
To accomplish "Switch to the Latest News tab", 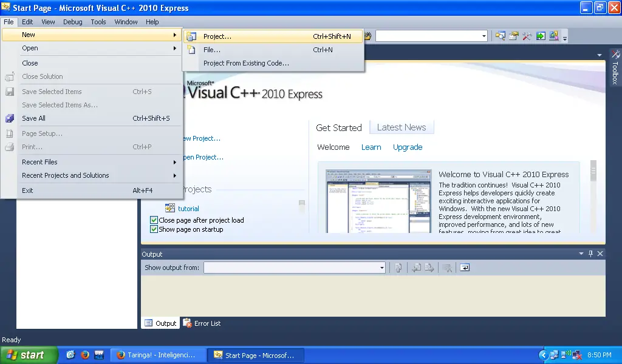I will point(402,127).
